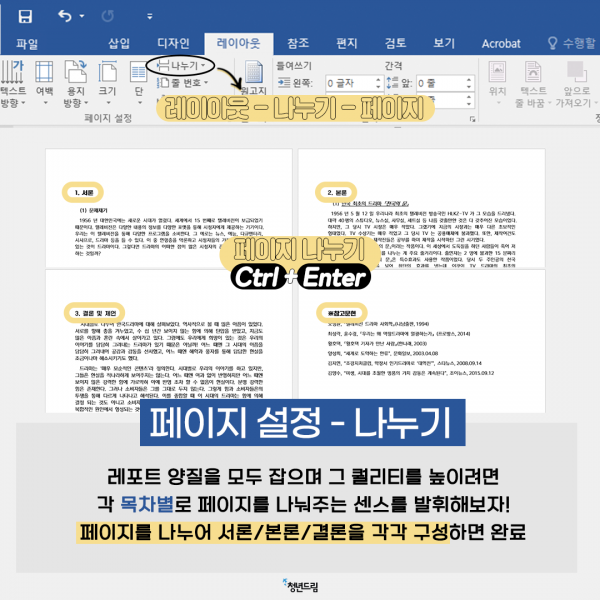This screenshot has height=600, width=600.
Task: Decrease 왼쪽 indent with down arrow
Action: pos(378,87)
